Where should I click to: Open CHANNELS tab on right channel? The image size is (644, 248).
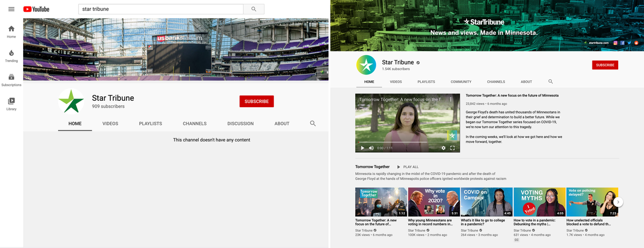[496, 81]
